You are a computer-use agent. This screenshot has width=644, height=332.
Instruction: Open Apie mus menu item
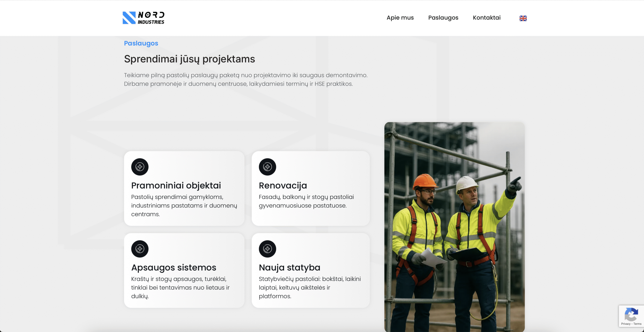coord(400,18)
